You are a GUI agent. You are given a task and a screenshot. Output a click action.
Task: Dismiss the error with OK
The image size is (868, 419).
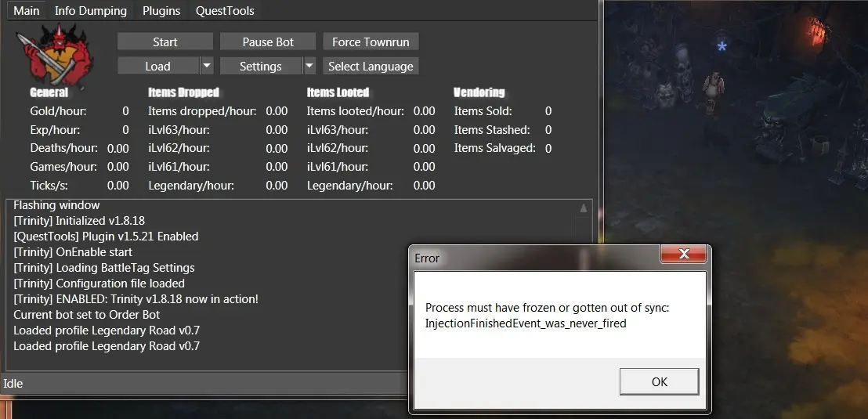pyautogui.click(x=659, y=381)
